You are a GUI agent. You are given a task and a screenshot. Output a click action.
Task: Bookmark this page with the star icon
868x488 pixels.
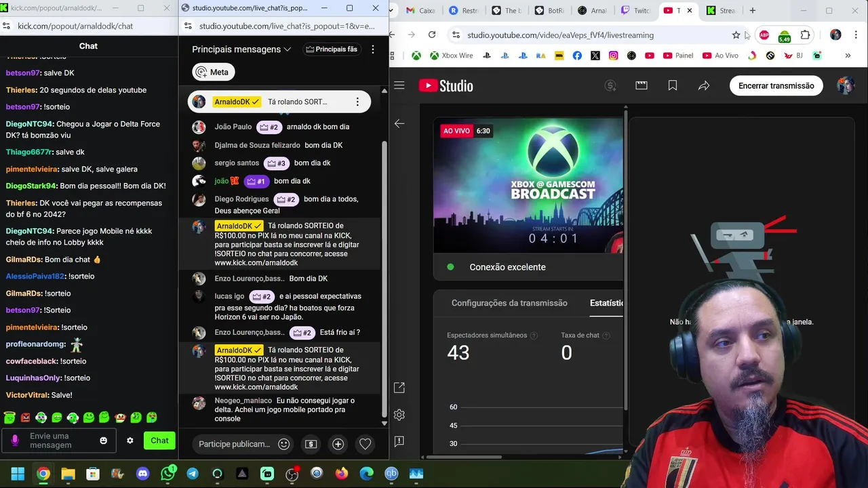coord(736,35)
